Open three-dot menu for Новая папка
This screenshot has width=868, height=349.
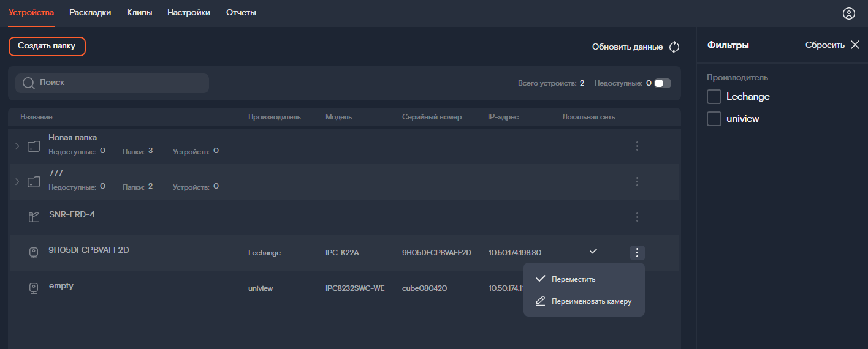(637, 146)
